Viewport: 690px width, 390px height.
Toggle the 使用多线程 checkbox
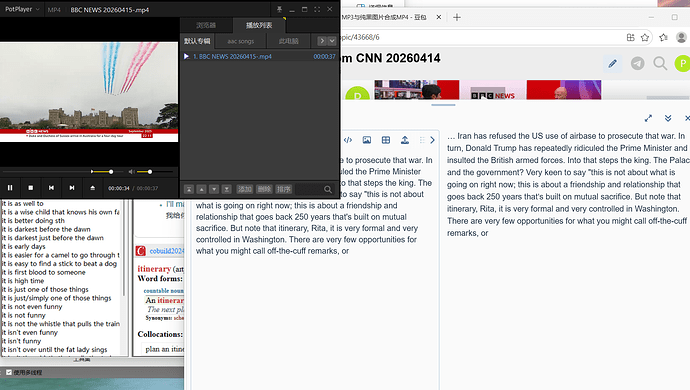[x=9, y=372]
